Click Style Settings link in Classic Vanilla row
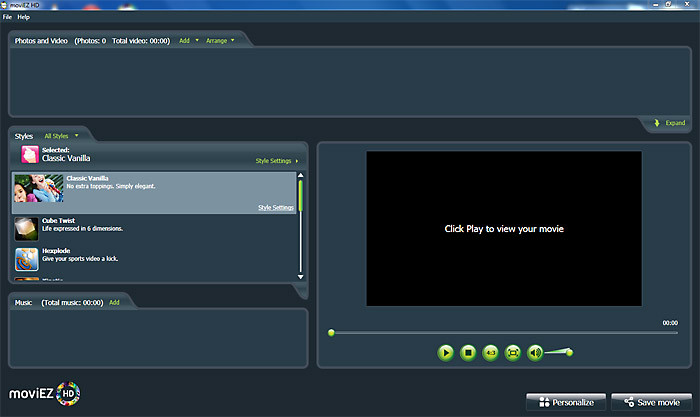This screenshot has height=417, width=700. 276,207
